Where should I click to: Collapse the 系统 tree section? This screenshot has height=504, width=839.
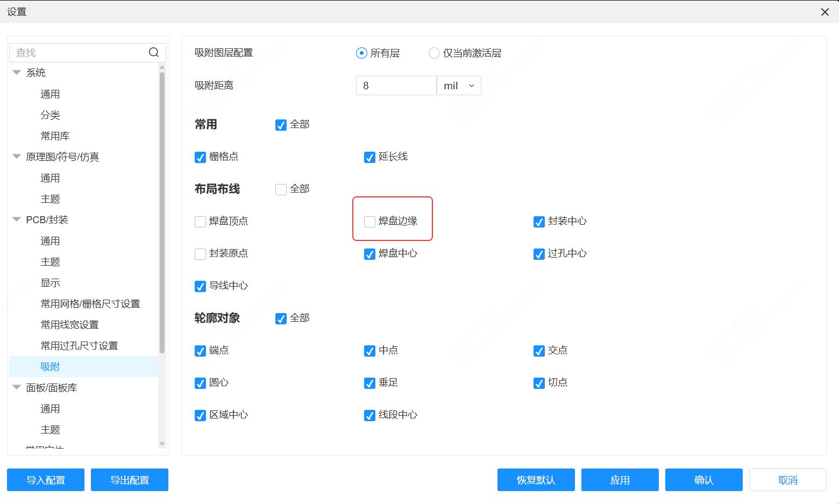click(x=17, y=73)
